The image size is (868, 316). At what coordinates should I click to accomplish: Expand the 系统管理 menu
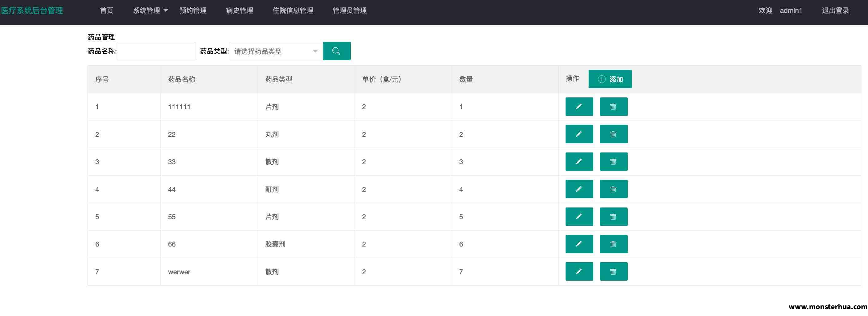pyautogui.click(x=150, y=11)
